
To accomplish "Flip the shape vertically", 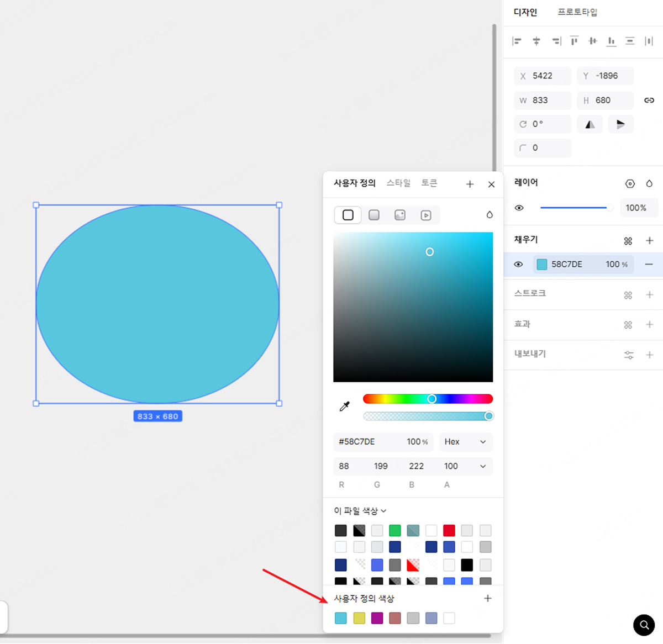I will pos(620,124).
